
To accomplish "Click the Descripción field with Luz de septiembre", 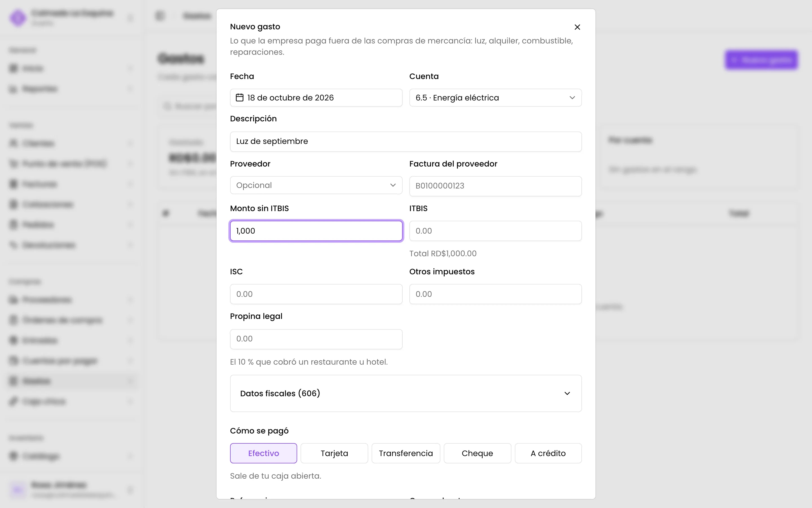I will [406, 141].
